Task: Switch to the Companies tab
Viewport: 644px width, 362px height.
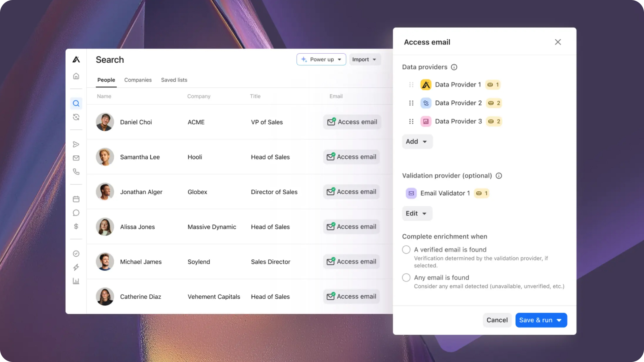Action: 138,80
